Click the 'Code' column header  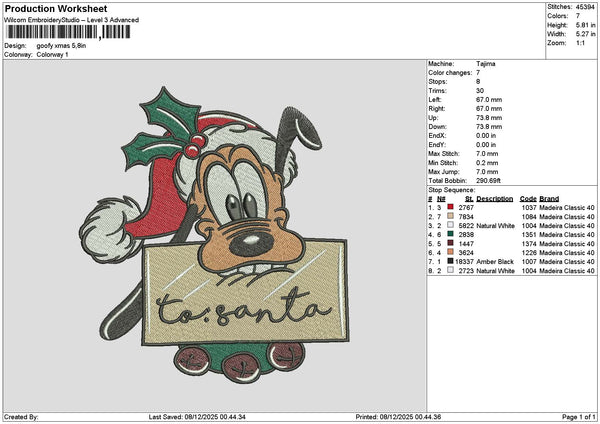pos(528,199)
